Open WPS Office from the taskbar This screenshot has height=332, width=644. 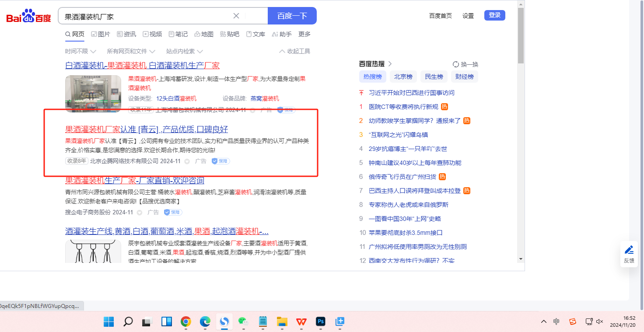coord(301,322)
